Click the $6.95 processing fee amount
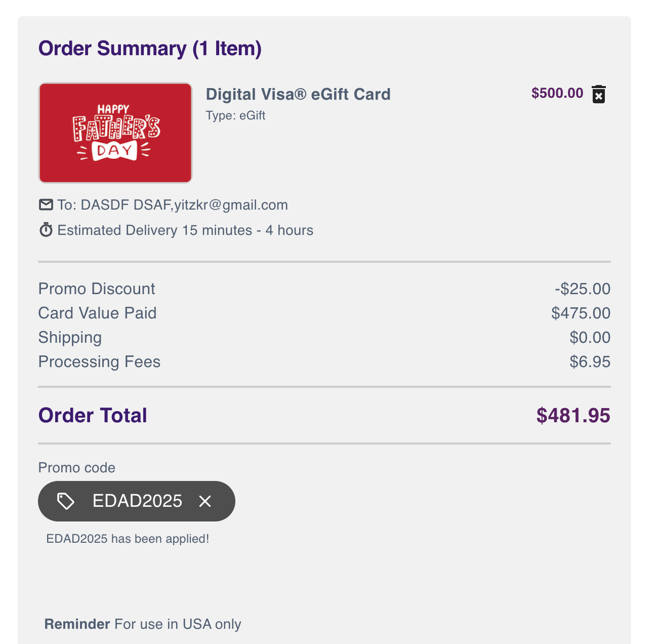This screenshot has height=644, width=659. click(x=590, y=361)
